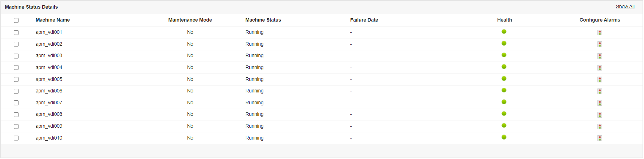Open alarm configuration for apm_vdi005
This screenshot has width=644, height=159.
pos(600,79)
